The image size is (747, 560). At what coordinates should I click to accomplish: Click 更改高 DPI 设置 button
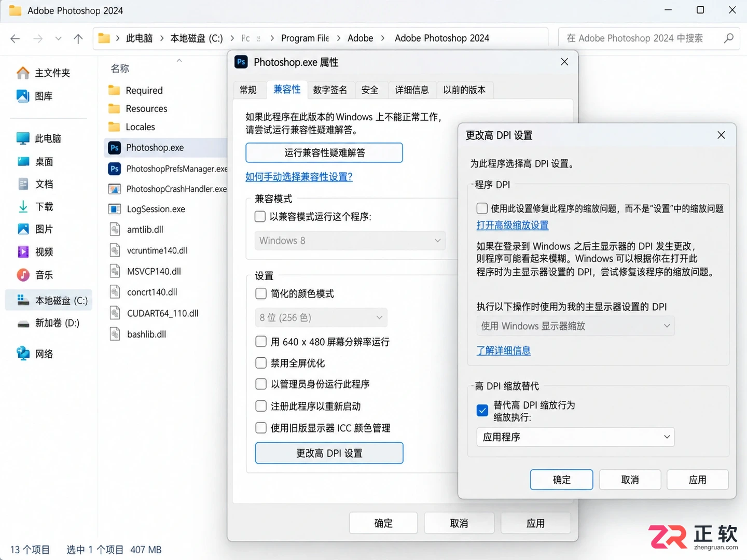[329, 453]
